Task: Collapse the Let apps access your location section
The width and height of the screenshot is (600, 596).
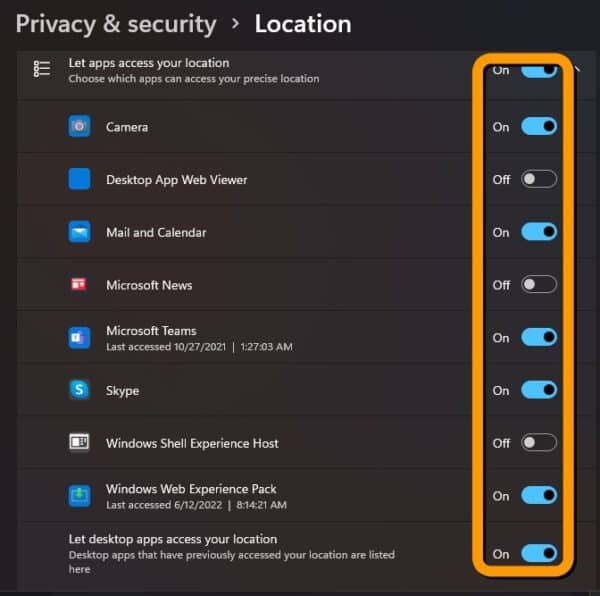Action: [x=578, y=69]
